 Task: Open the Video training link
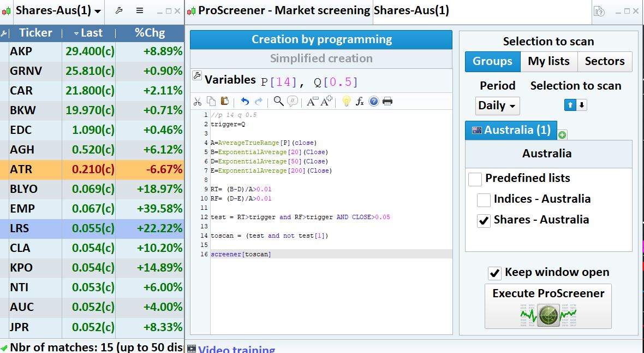click(236, 349)
